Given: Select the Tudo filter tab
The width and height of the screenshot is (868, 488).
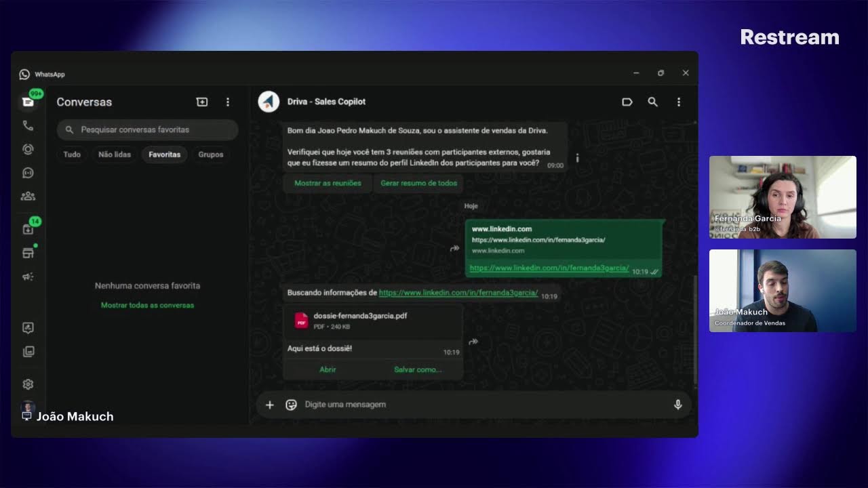Looking at the screenshot, I should [72, 155].
